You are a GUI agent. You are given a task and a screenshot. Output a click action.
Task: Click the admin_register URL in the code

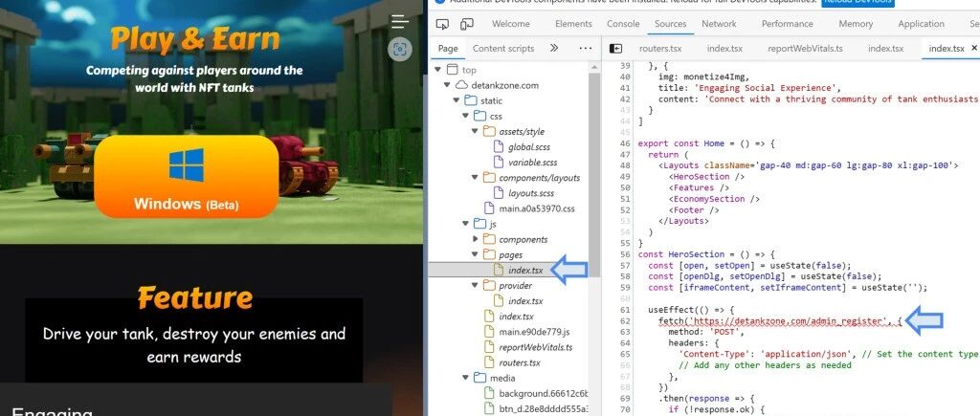pos(789,321)
